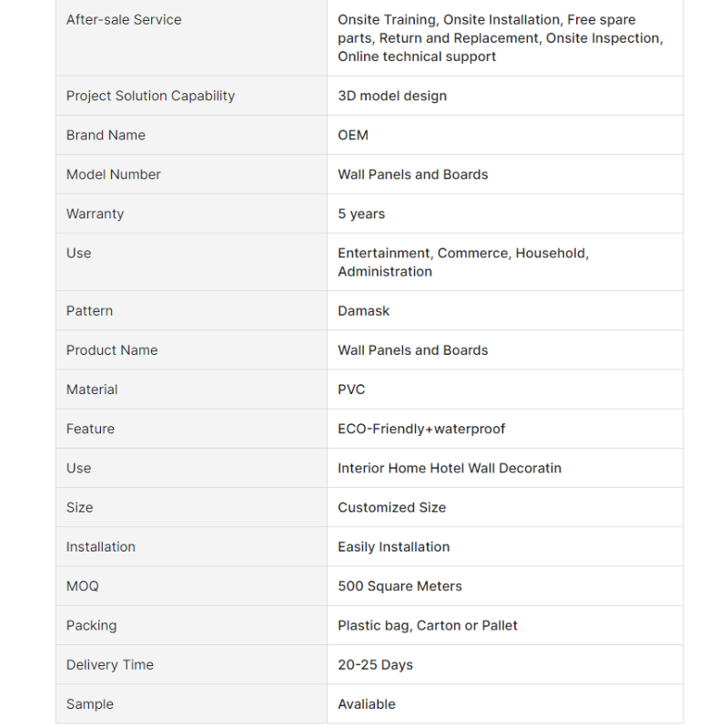Click the 3D model design value
The height and width of the screenshot is (728, 728).
tap(392, 96)
